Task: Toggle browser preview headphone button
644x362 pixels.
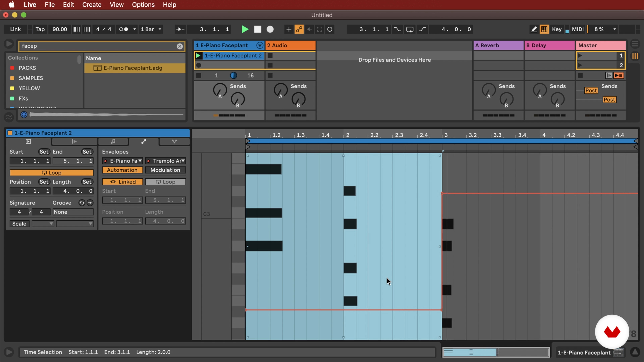Action: tap(24, 115)
